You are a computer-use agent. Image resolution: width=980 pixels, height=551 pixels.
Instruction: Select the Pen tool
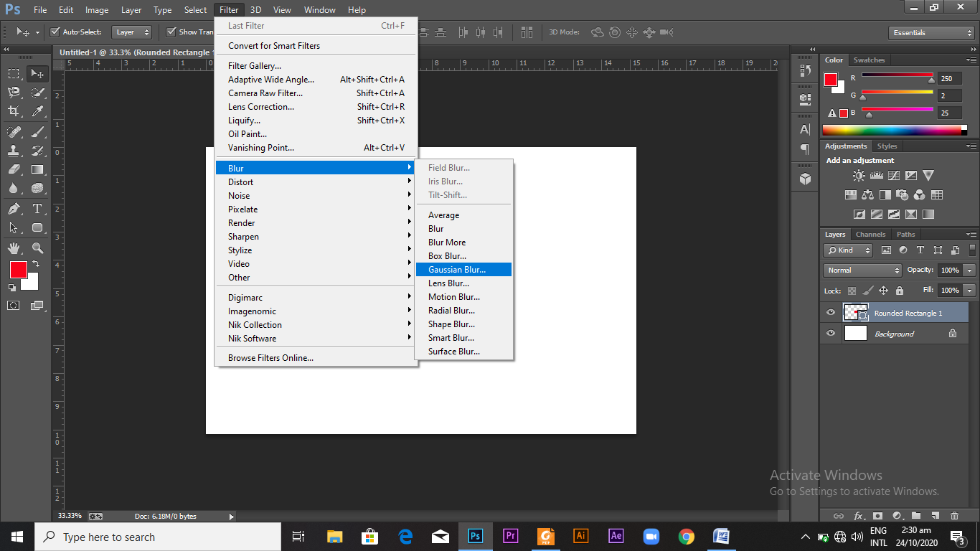(14, 209)
